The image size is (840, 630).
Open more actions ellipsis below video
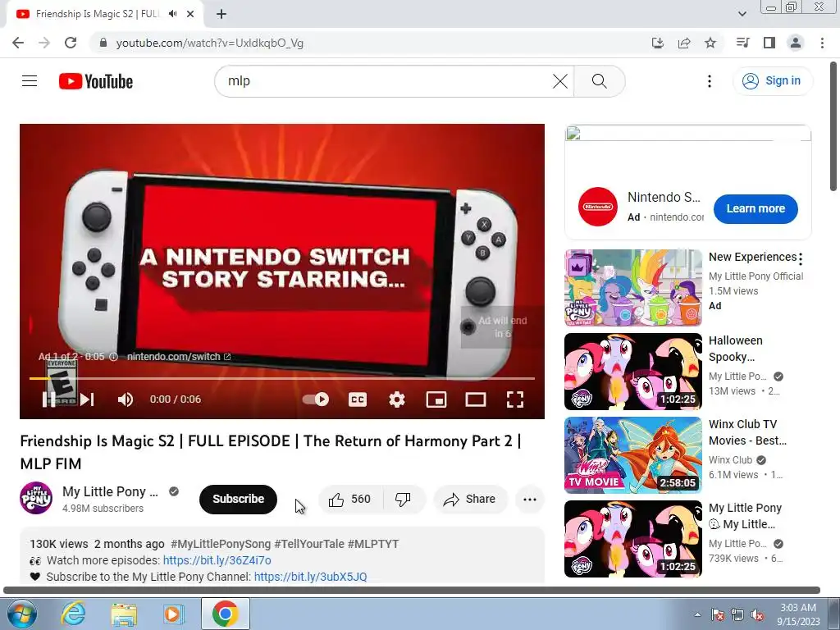coord(530,500)
